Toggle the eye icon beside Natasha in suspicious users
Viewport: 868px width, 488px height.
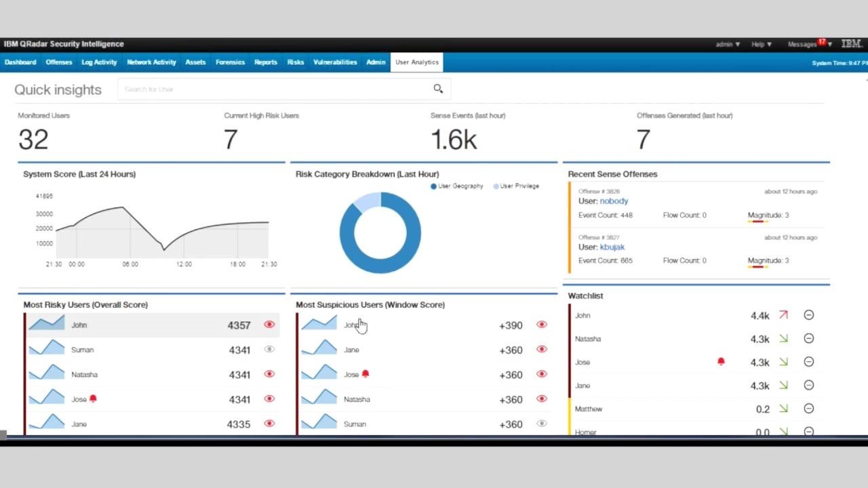click(x=541, y=399)
